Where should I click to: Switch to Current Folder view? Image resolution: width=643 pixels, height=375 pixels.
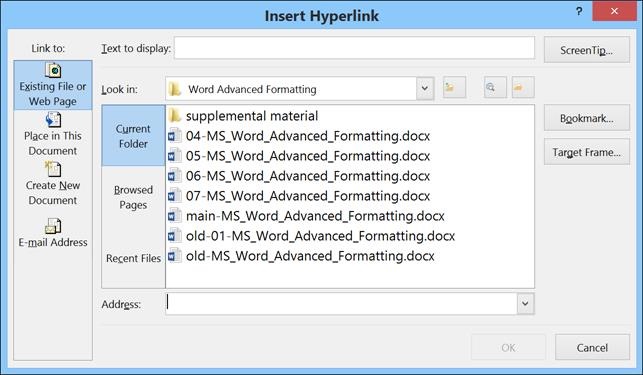click(133, 135)
